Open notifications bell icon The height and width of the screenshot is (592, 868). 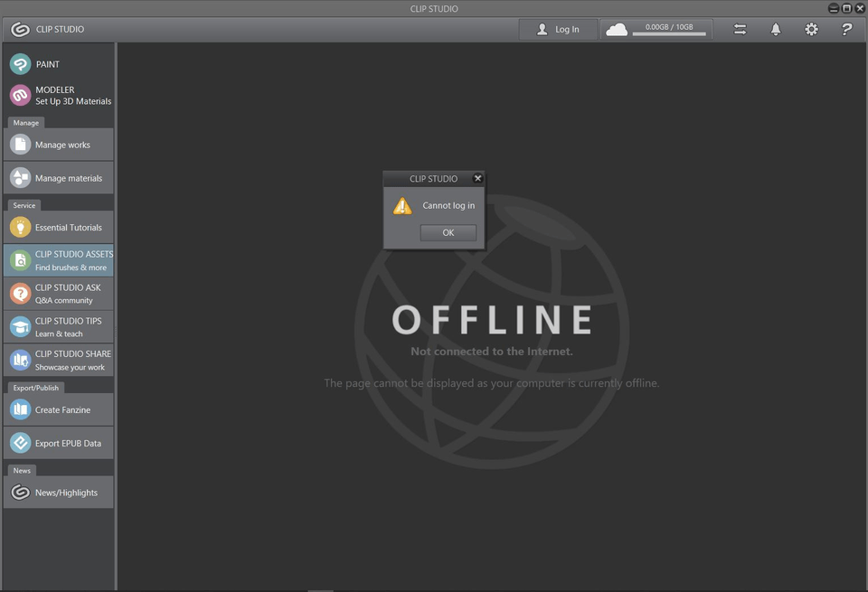pos(776,29)
